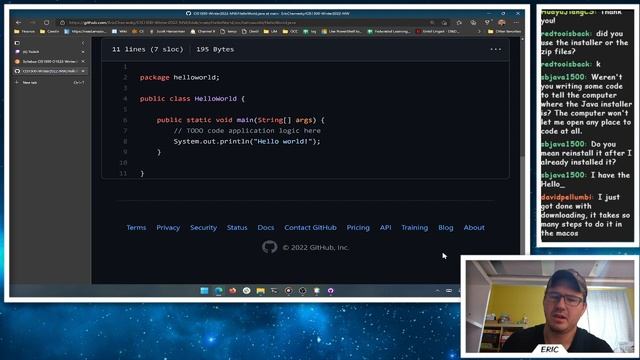Click the GitHub Octocat logo in footer
The width and height of the screenshot is (640, 360).
click(269, 247)
